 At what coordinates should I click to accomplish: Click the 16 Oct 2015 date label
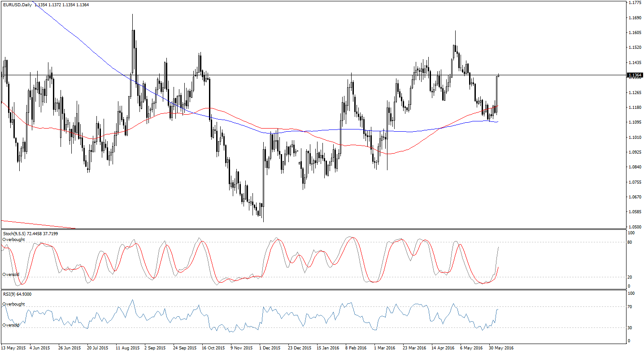pos(213,348)
